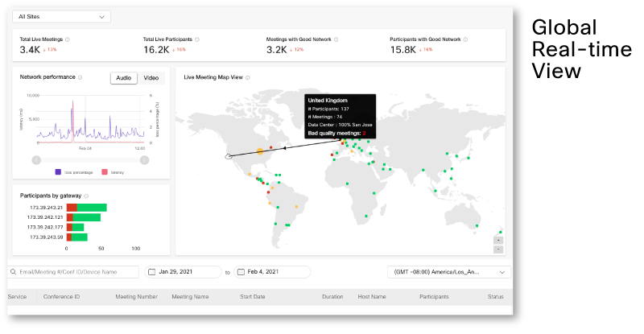Switch network performance to Audio
644x334 pixels.
coord(124,78)
